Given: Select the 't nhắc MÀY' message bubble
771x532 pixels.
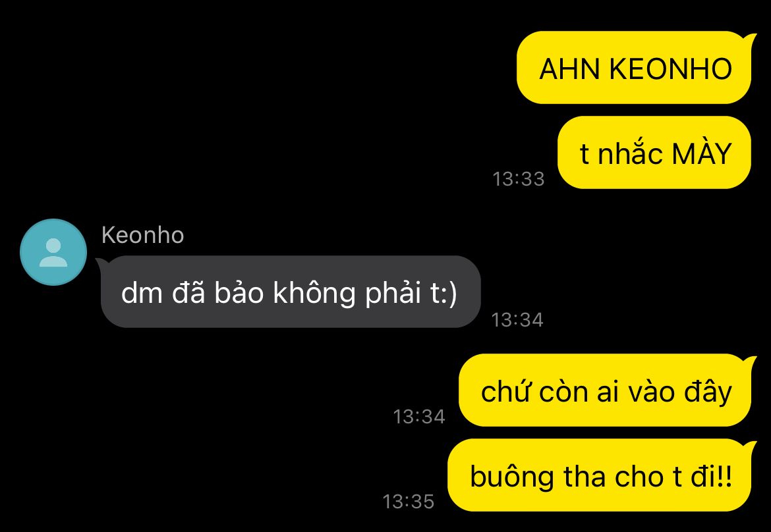Looking at the screenshot, I should [x=654, y=153].
